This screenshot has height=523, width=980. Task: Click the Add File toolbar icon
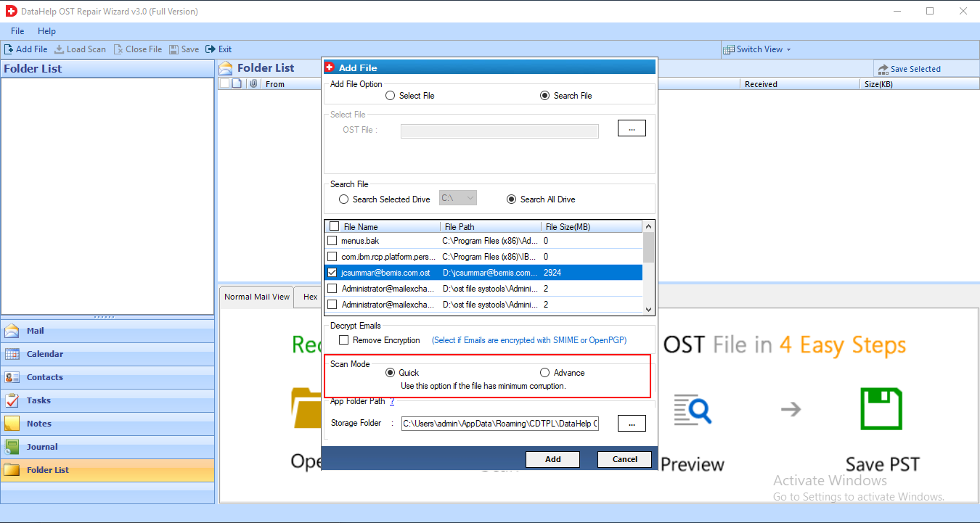pos(9,49)
